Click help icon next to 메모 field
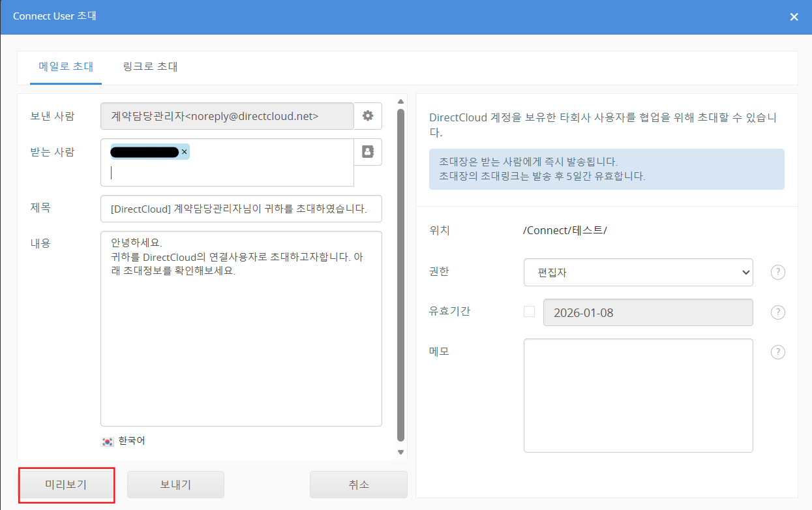Image resolution: width=812 pixels, height=510 pixels. 777,352
